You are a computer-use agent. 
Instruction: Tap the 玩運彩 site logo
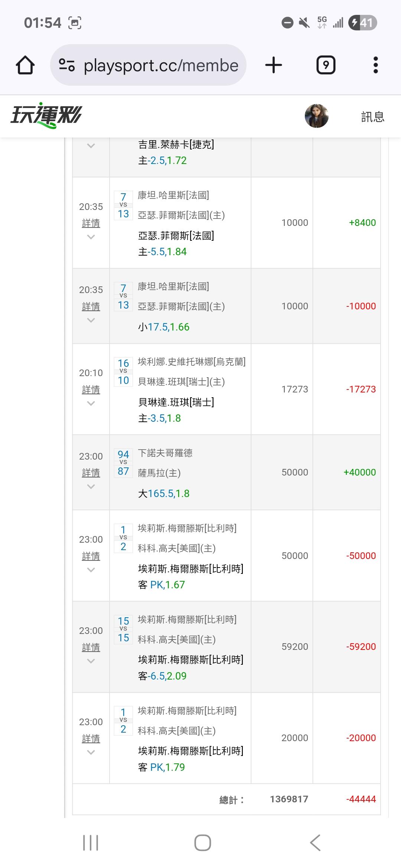coord(46,115)
